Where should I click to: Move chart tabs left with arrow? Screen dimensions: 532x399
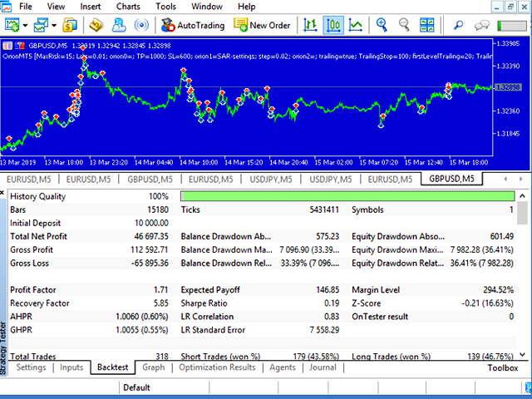tap(505, 179)
